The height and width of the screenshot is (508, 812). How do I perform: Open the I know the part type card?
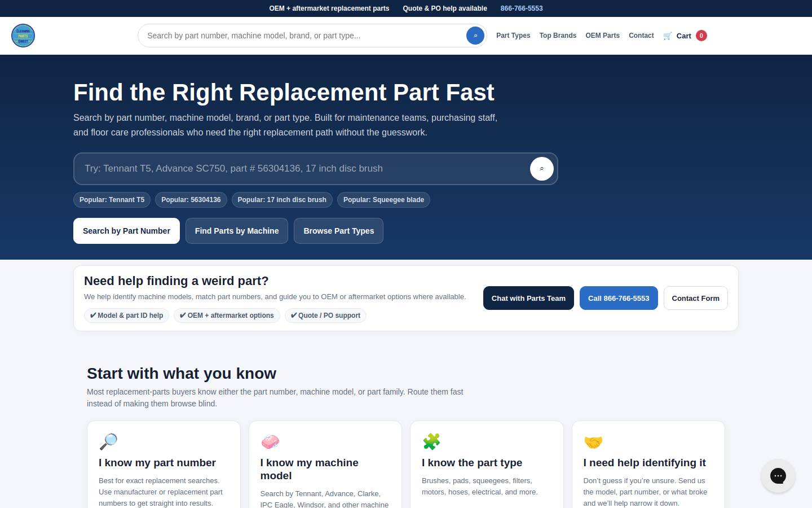pyautogui.click(x=487, y=465)
